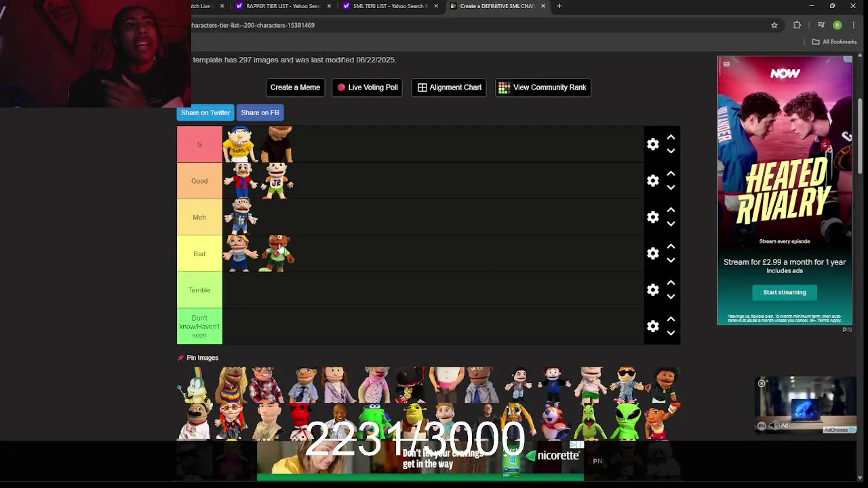Click the nicorette banner ad
This screenshot has width=868, height=488.
tap(420, 460)
